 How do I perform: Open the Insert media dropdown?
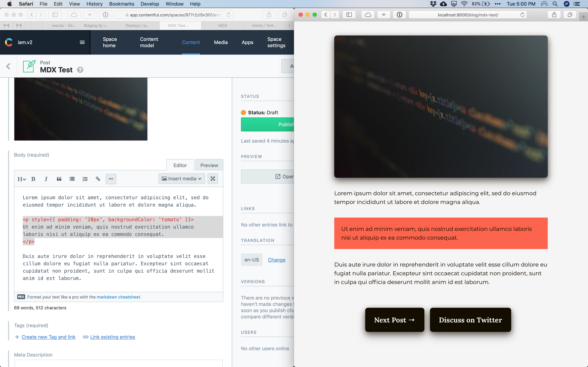(x=181, y=179)
